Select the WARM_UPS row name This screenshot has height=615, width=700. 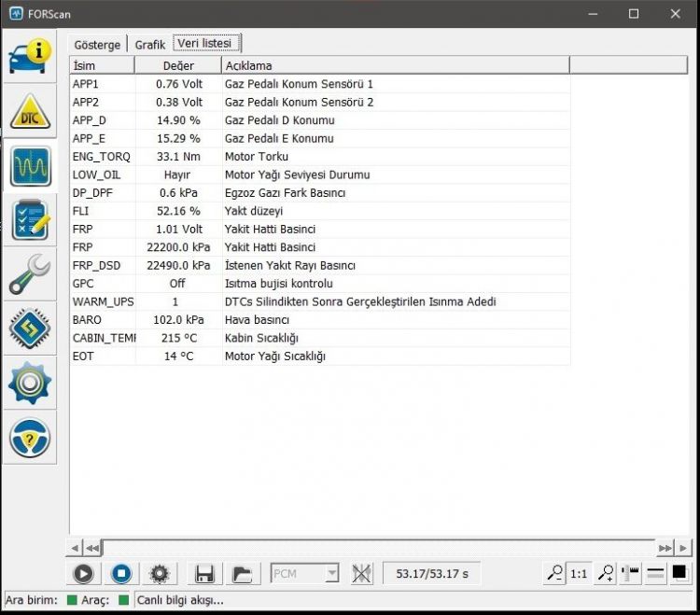tap(103, 301)
